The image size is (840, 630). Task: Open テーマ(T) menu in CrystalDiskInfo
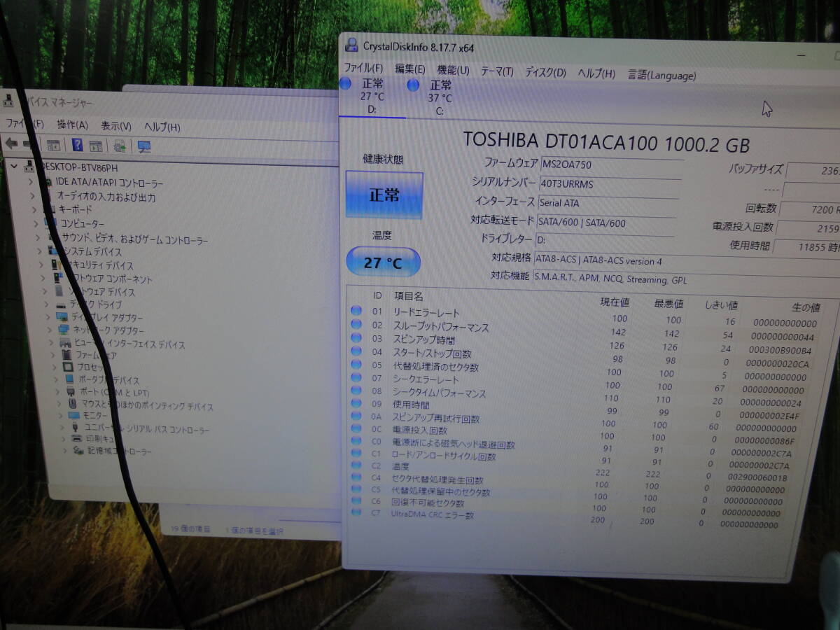[x=496, y=71]
